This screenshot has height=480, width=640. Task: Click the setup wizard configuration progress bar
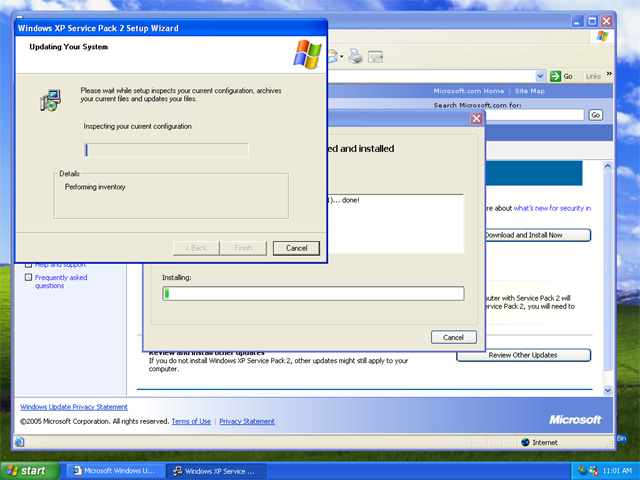(x=167, y=150)
